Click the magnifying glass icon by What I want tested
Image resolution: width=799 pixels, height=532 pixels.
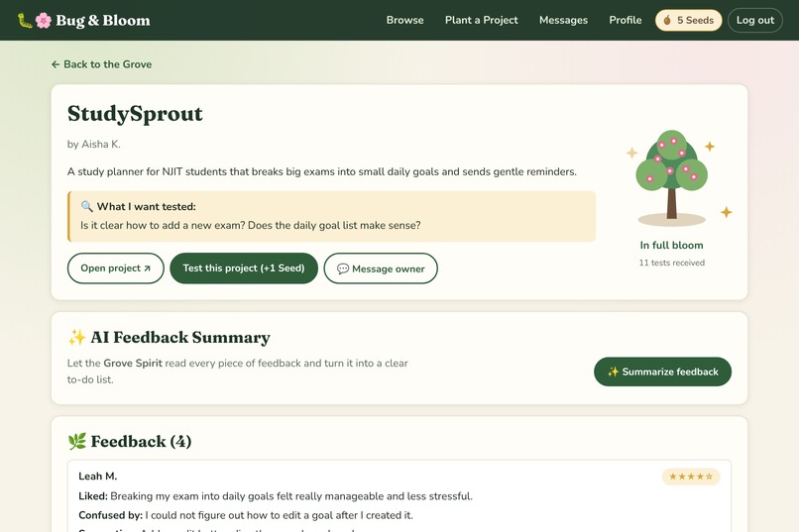pyautogui.click(x=86, y=206)
